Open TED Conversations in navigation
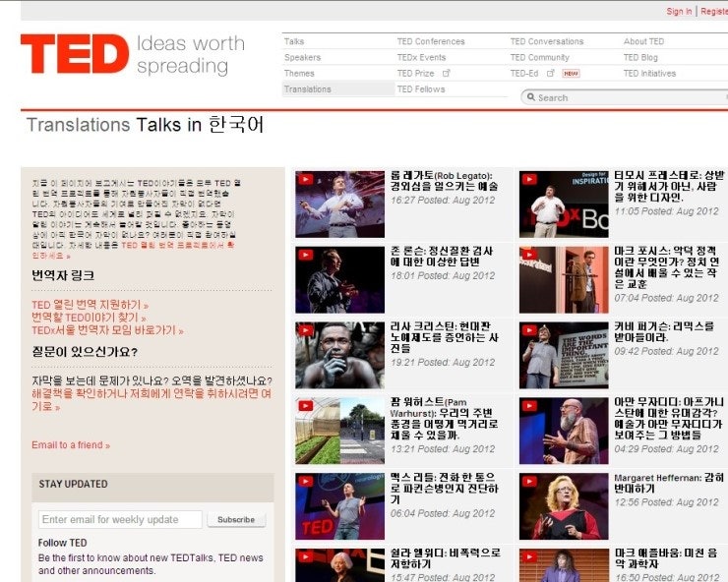Image resolution: width=728 pixels, height=582 pixels. point(547,41)
